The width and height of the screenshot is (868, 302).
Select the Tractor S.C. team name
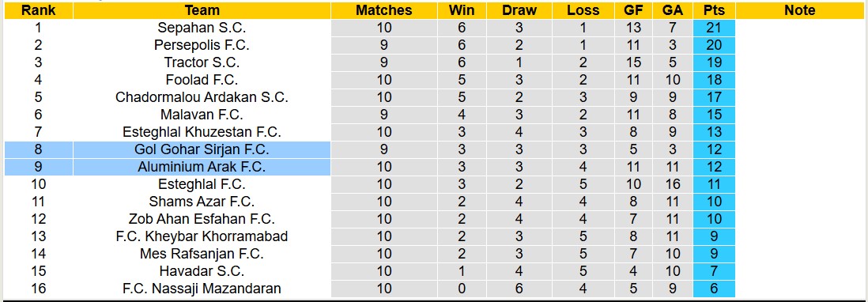click(202, 62)
